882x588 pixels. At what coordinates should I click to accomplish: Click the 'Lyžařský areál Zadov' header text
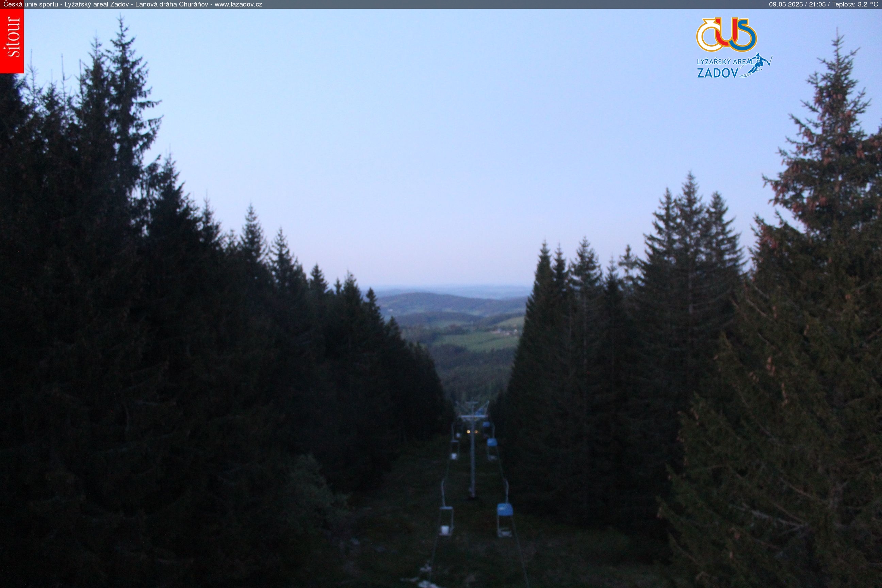(x=96, y=4)
